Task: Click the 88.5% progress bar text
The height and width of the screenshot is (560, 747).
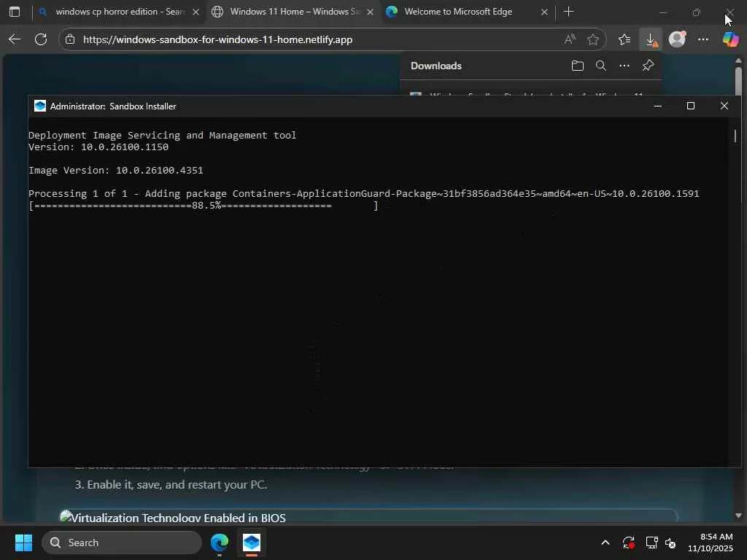Action: [206, 206]
